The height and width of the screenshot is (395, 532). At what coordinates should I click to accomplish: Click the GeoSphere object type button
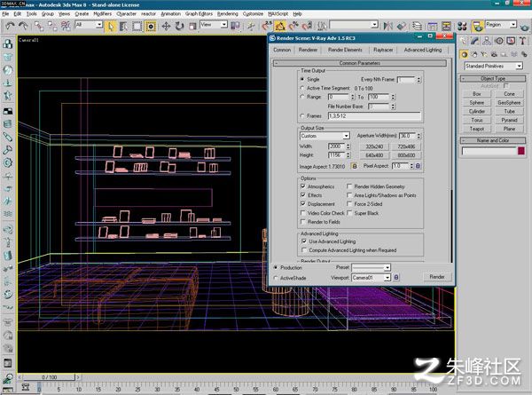[509, 103]
